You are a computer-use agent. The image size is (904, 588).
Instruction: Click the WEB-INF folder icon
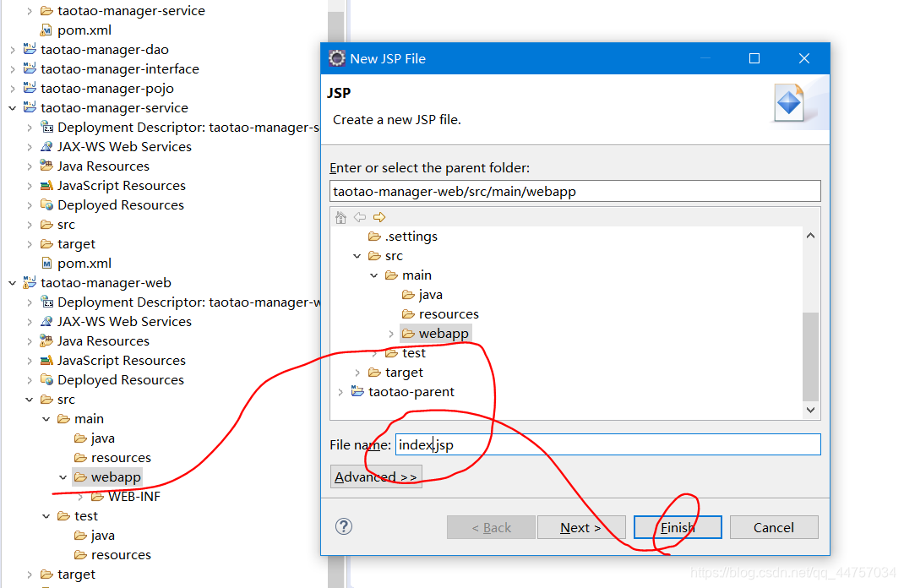[x=97, y=497]
